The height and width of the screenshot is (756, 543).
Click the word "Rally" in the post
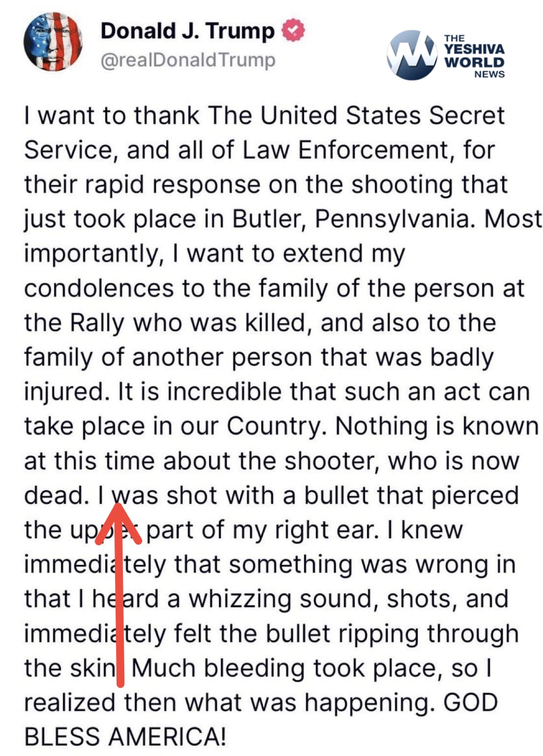pos(97,323)
